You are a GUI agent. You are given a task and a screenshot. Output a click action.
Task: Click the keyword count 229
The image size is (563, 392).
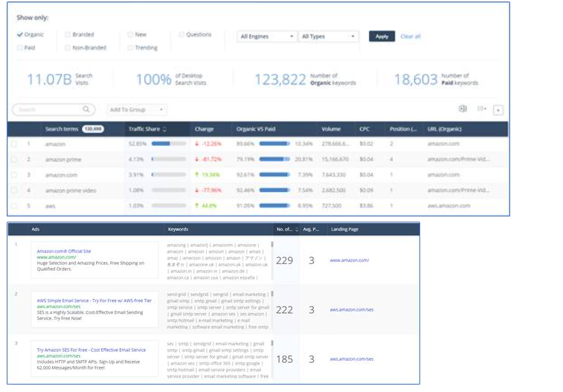(284, 260)
